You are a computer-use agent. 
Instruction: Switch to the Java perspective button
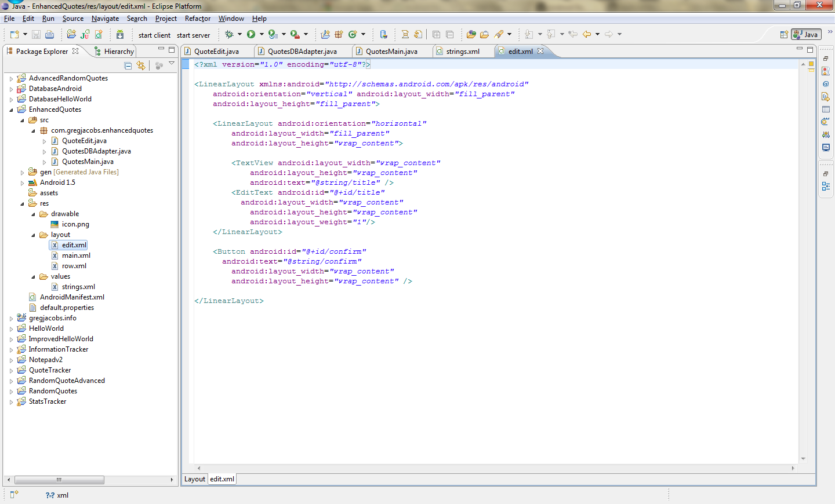tap(807, 35)
